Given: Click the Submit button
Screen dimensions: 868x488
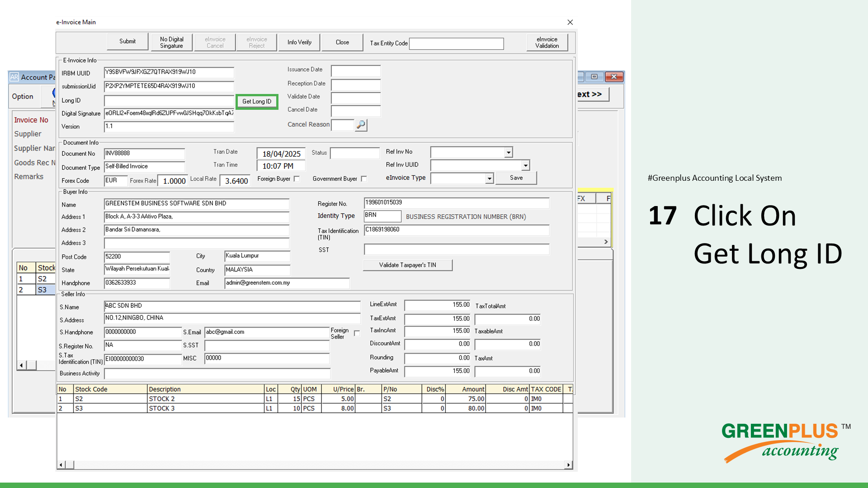Looking at the screenshot, I should tap(127, 42).
